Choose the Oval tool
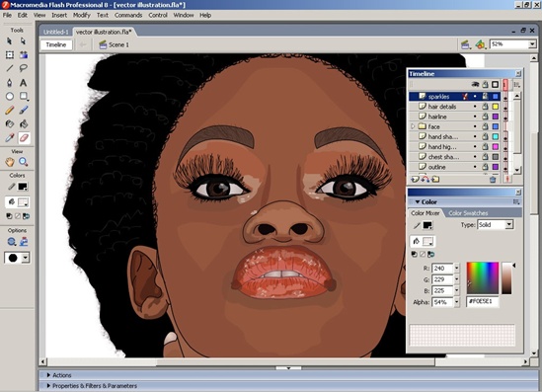 click(x=10, y=97)
